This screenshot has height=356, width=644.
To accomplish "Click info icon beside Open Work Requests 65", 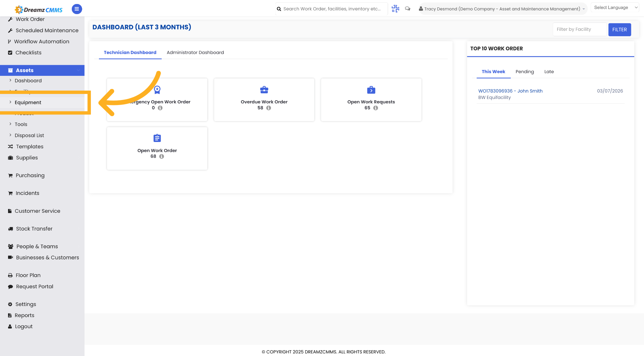I will pyautogui.click(x=376, y=108).
